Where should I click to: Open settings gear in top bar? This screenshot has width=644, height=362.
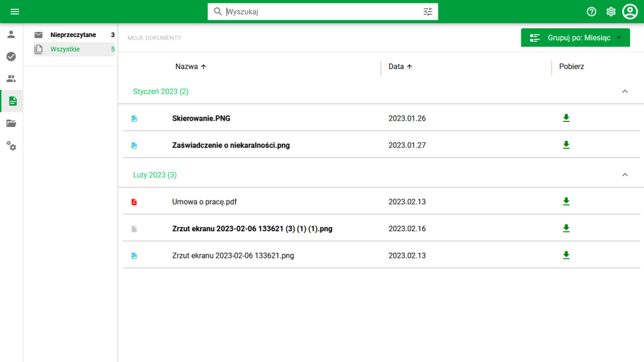611,11
